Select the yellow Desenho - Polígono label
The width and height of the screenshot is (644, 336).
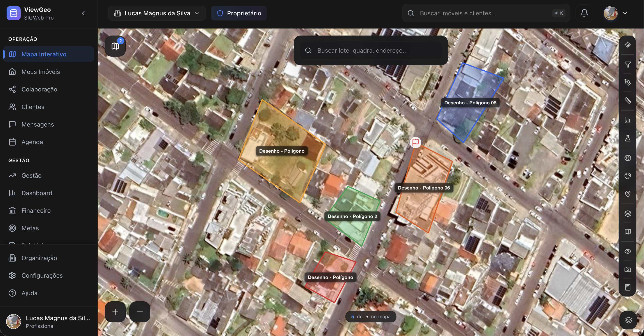[x=282, y=151]
